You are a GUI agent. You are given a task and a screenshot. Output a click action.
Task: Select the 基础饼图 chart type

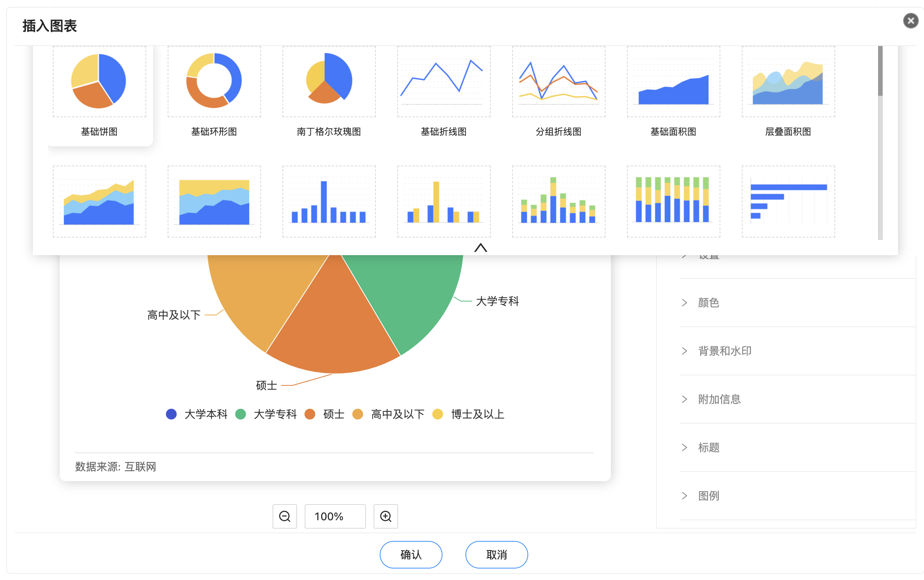click(99, 92)
